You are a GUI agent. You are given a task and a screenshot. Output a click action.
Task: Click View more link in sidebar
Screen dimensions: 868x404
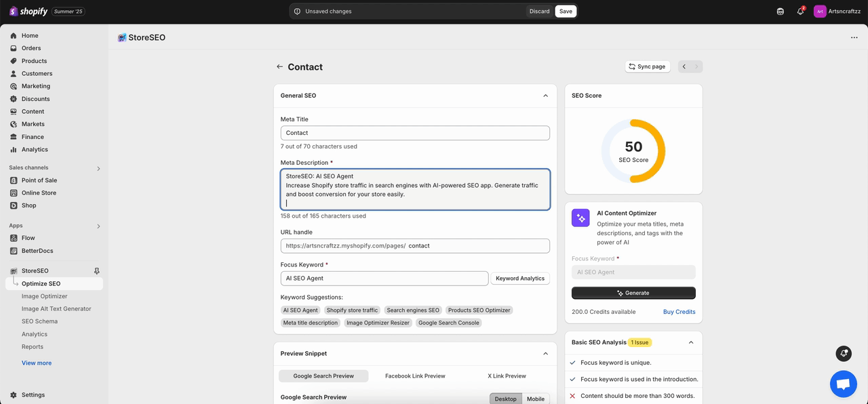click(37, 363)
